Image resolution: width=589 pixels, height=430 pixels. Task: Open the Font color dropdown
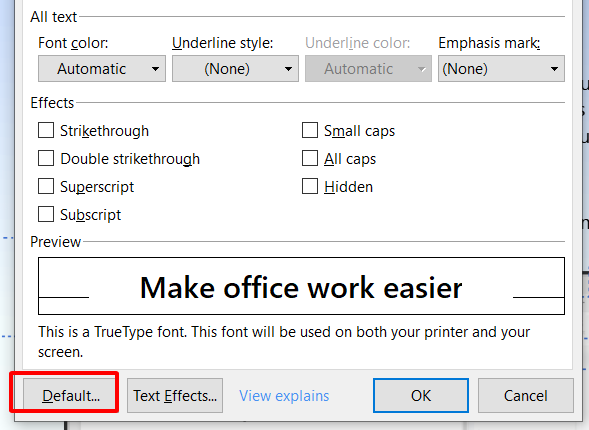[x=102, y=69]
